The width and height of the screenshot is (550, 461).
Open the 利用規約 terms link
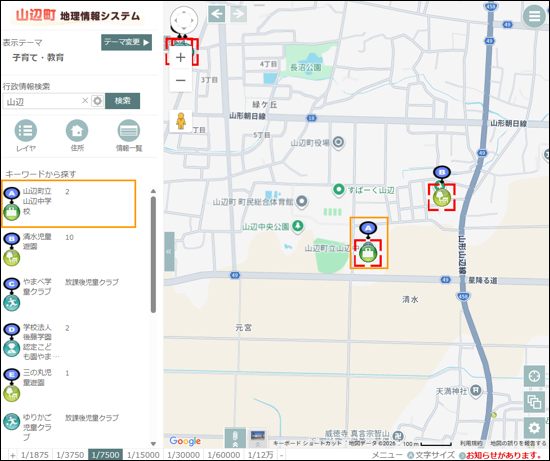(x=471, y=443)
